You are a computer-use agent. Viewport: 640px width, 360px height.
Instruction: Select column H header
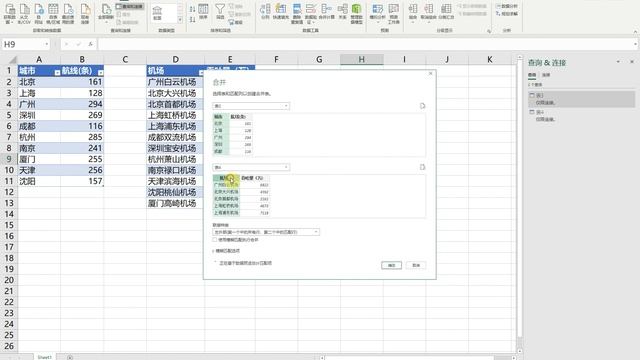pos(362,60)
